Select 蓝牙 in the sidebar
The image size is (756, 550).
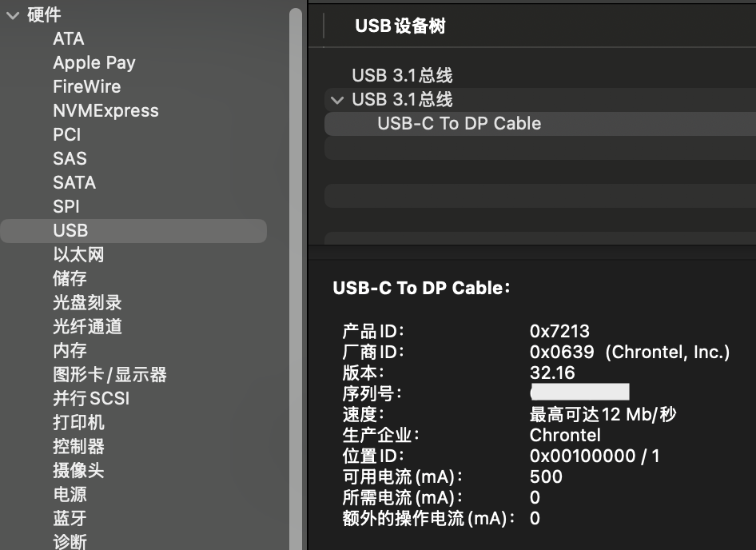[x=70, y=518]
